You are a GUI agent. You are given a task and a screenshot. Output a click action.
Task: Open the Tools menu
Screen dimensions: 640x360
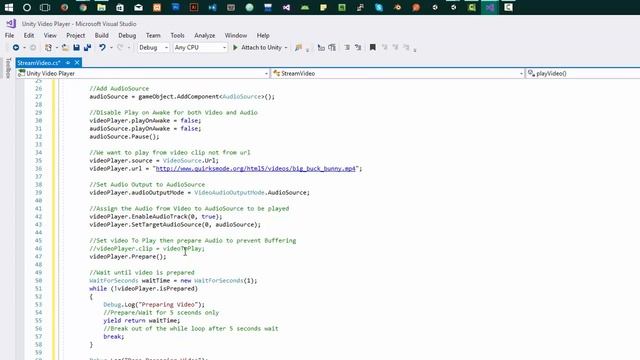(x=177, y=36)
